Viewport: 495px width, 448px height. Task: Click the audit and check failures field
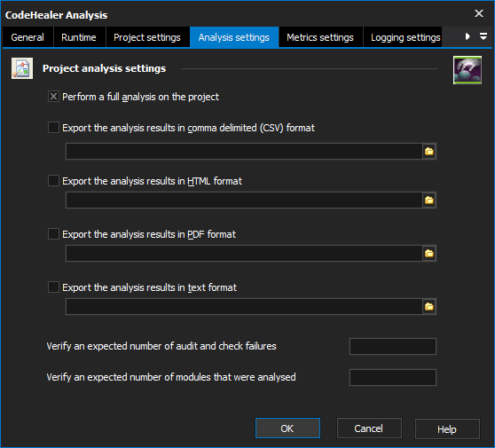[x=393, y=346]
